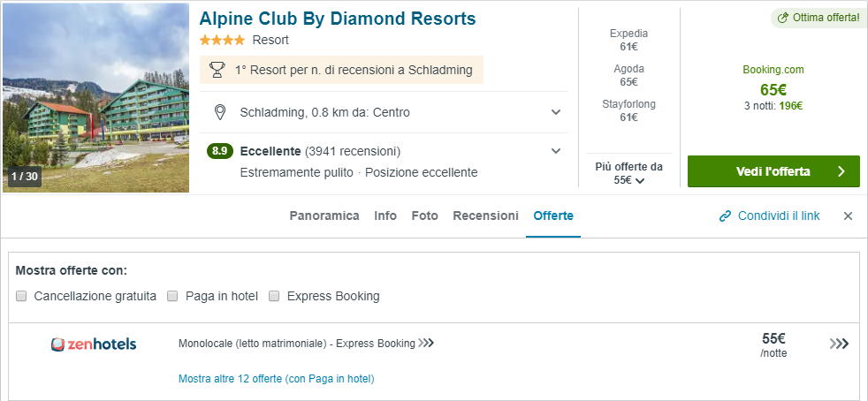Check the Express Booking filter

[274, 296]
